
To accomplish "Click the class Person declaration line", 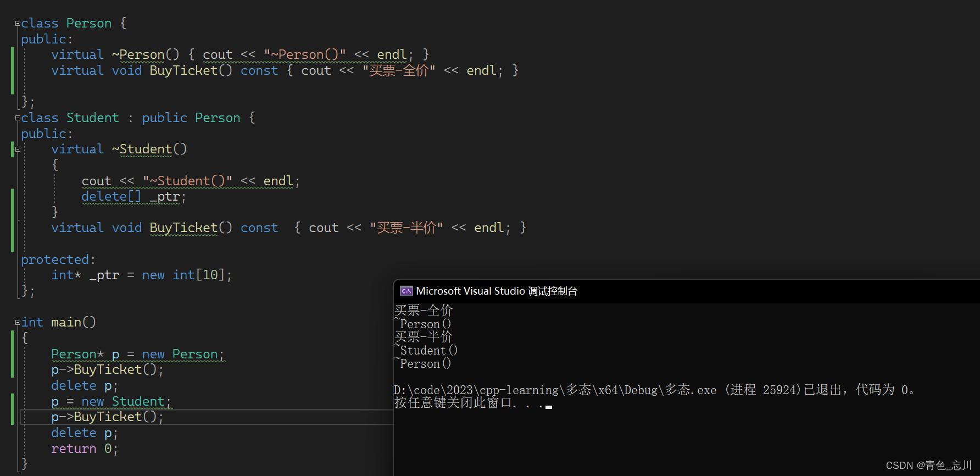I will pyautogui.click(x=74, y=24).
